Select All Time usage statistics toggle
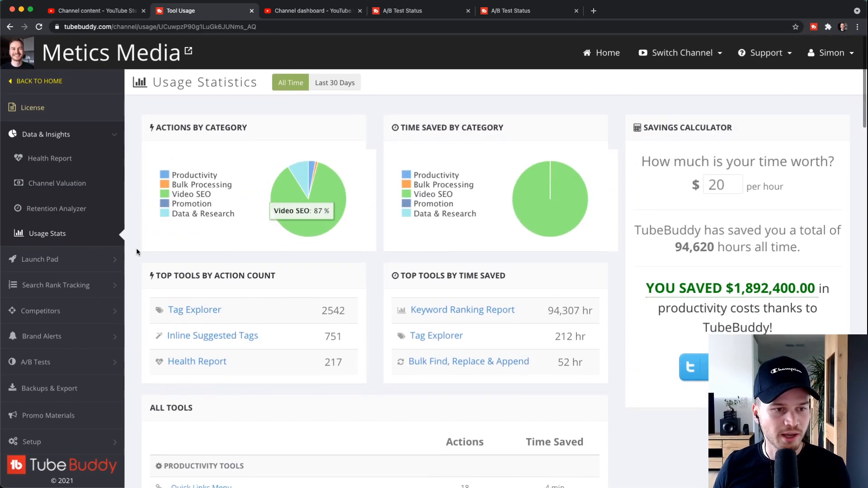The width and height of the screenshot is (868, 488). 291,82
